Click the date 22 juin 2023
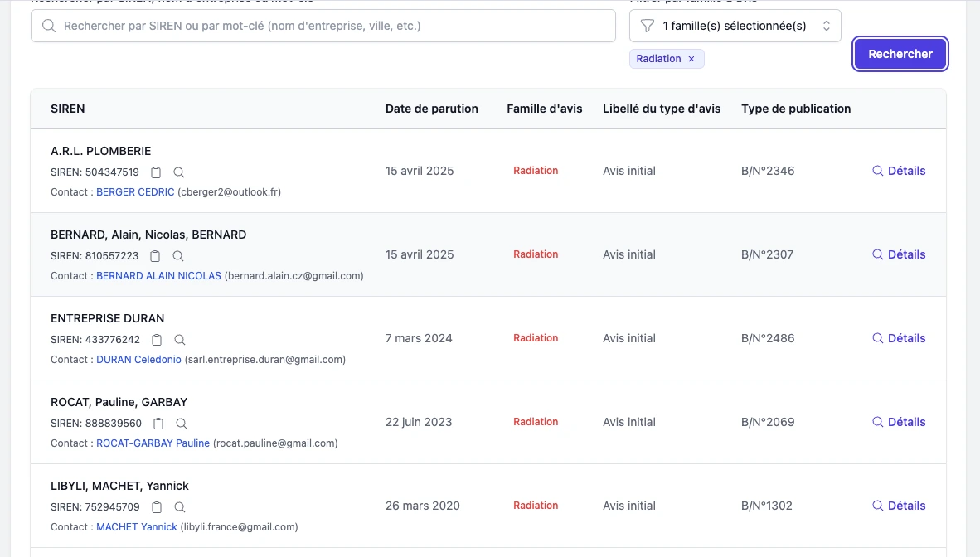Image resolution: width=980 pixels, height=557 pixels. pyautogui.click(x=419, y=422)
